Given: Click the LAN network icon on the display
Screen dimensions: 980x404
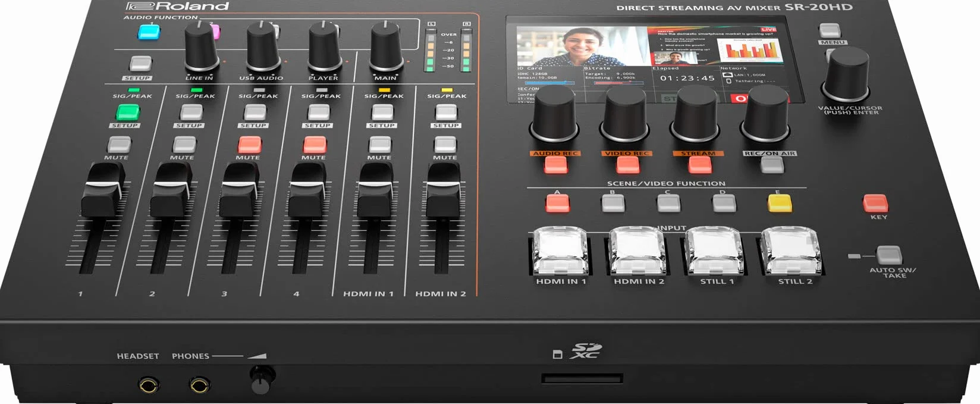Looking at the screenshot, I should (x=727, y=75).
